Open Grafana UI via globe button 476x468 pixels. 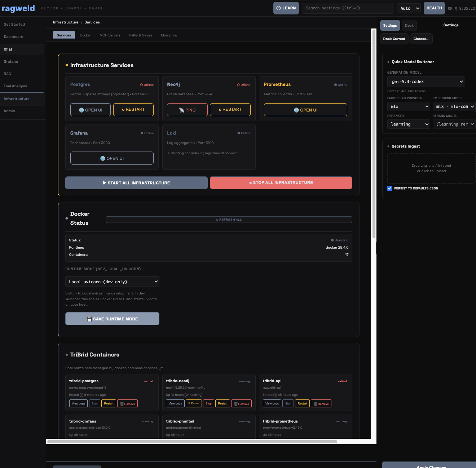pos(112,158)
